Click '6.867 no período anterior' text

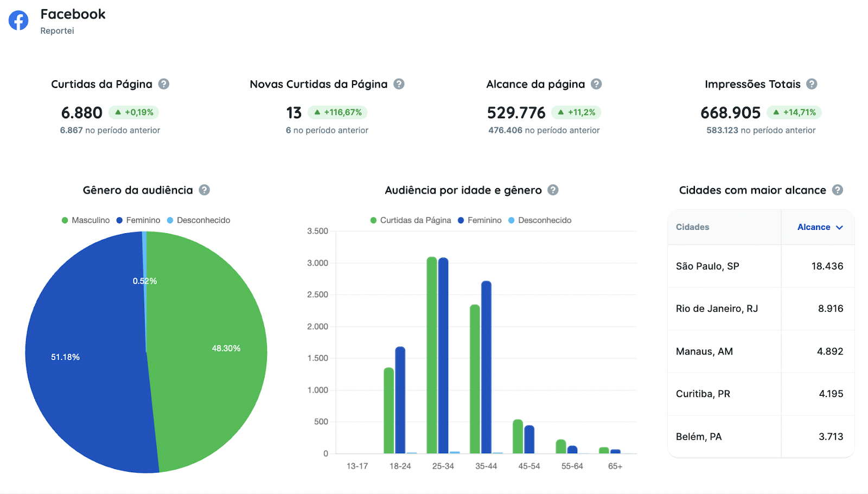coord(110,130)
